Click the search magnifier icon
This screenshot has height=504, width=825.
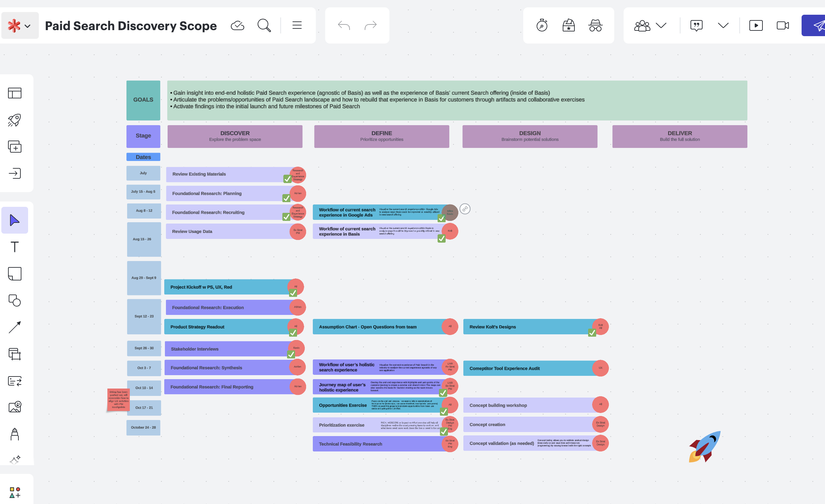click(x=264, y=25)
